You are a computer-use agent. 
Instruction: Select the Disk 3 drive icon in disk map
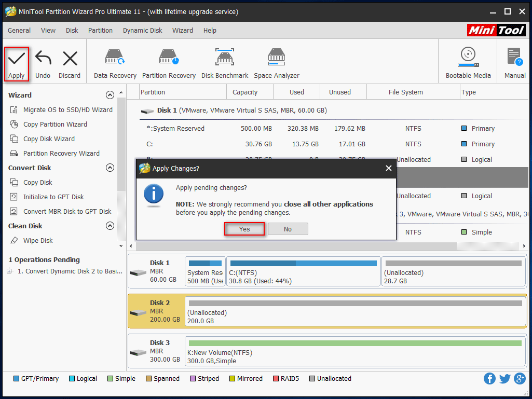point(138,352)
